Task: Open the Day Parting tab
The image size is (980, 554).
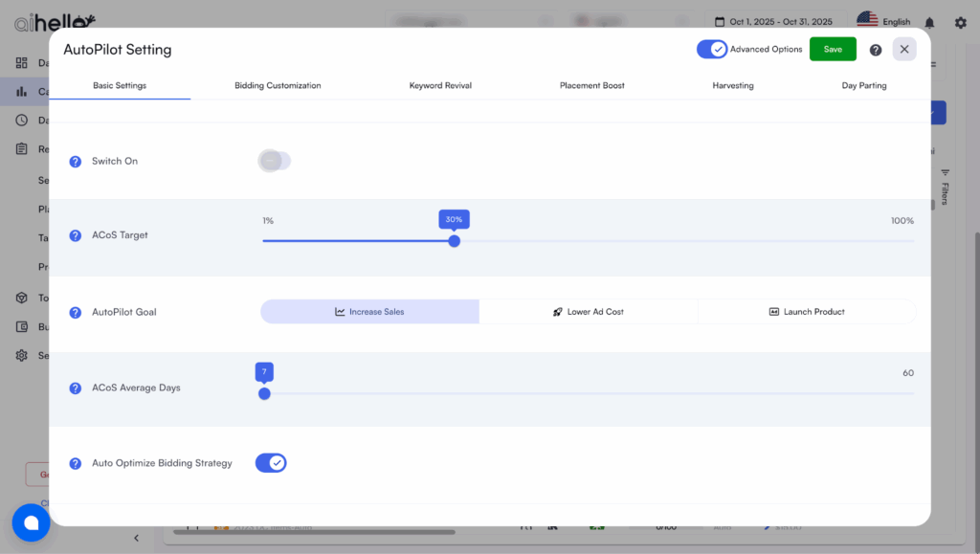Action: pyautogui.click(x=863, y=85)
